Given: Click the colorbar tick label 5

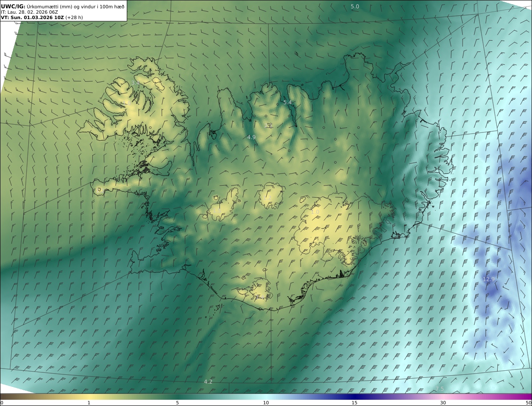Looking at the screenshot, I should 177,403.
